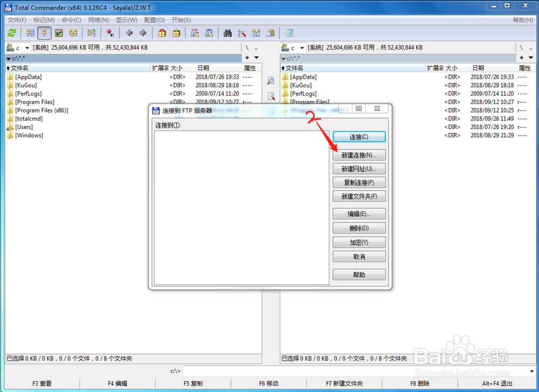The width and height of the screenshot is (539, 392).
Task: Open file search with the binoculars icon
Action: coord(227,33)
